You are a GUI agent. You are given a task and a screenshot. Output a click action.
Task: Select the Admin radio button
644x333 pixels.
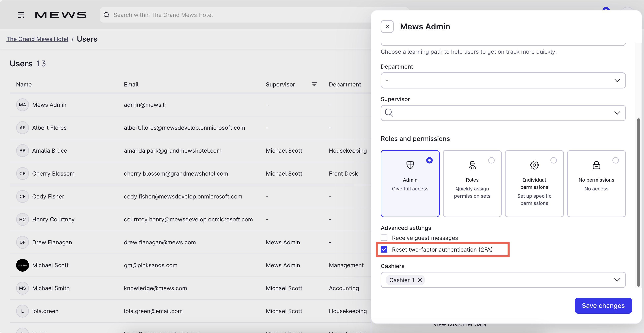(429, 160)
